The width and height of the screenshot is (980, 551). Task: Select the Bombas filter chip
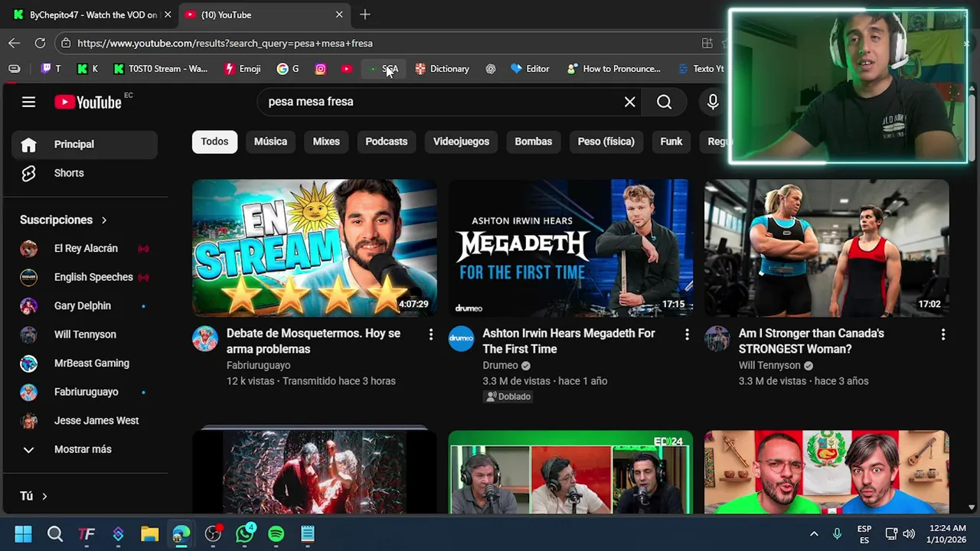pyautogui.click(x=534, y=142)
